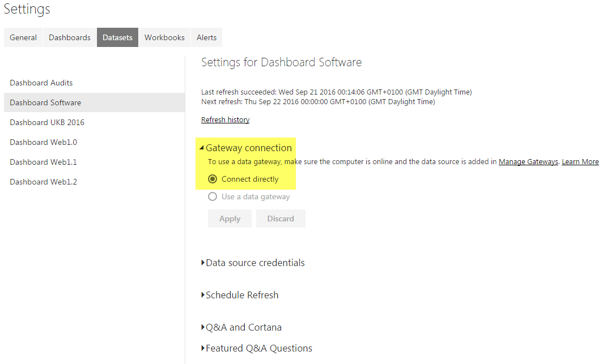Image resolution: width=607 pixels, height=364 pixels.
Task: Expand the Schedule Refresh section
Action: (240, 295)
